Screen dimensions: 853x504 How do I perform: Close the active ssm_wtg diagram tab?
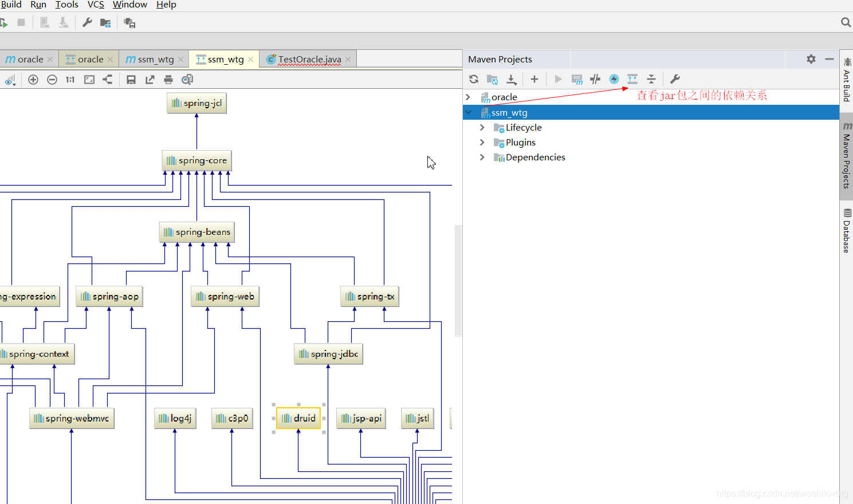(250, 59)
